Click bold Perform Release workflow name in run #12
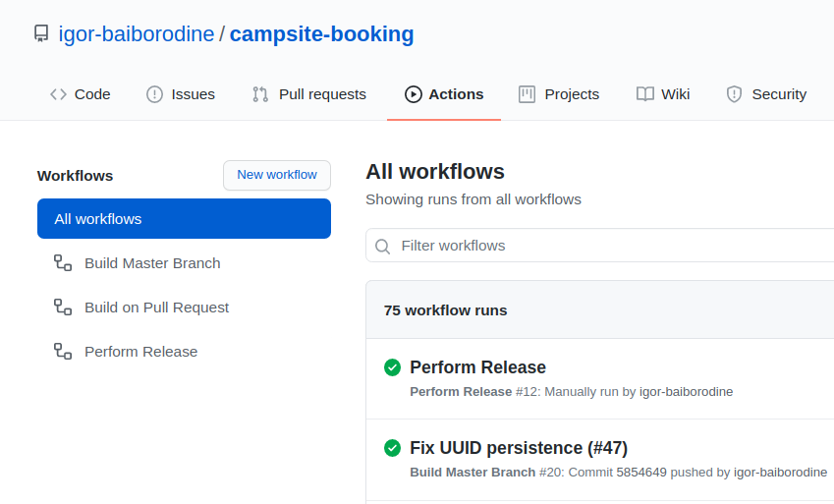The image size is (834, 504). click(x=461, y=392)
